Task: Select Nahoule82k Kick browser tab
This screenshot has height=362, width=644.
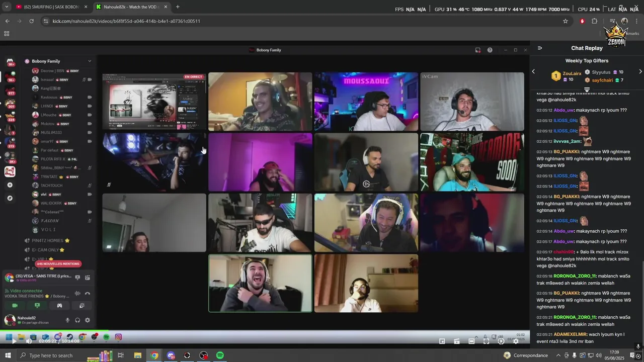Action: coord(131,7)
